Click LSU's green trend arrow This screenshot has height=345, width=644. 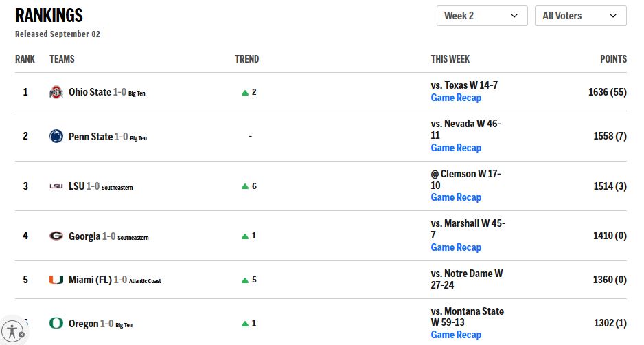[245, 186]
